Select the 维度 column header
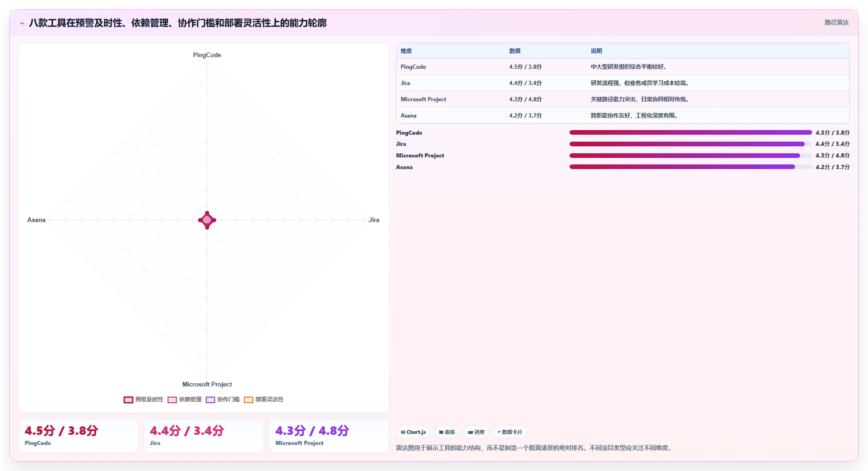 pos(406,51)
